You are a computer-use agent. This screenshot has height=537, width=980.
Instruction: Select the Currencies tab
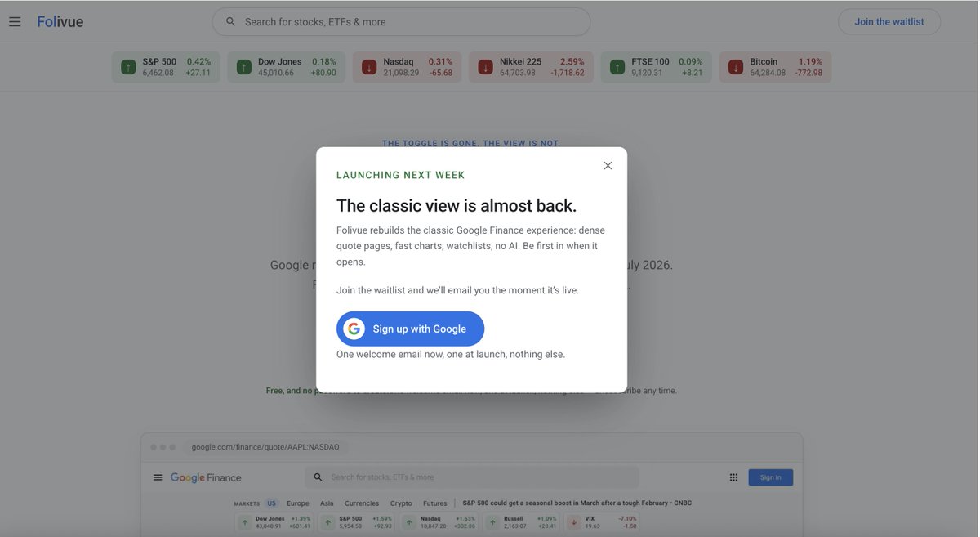362,503
